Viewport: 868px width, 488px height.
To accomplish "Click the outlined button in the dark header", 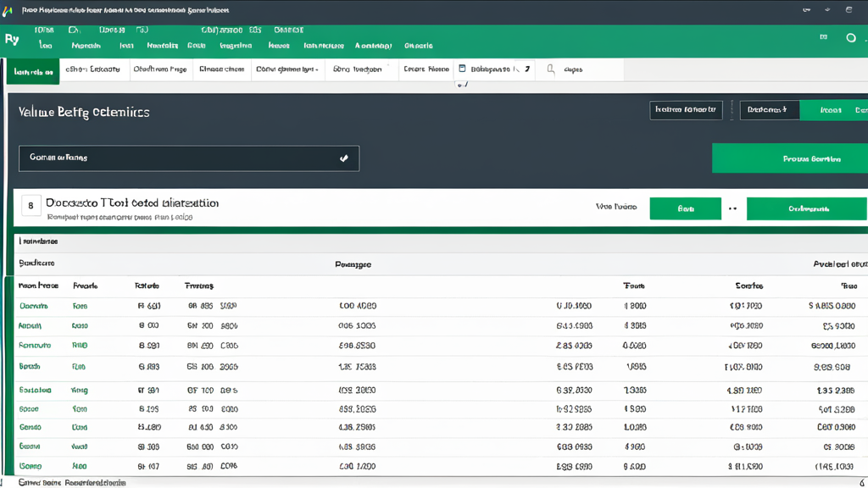I will (686, 110).
